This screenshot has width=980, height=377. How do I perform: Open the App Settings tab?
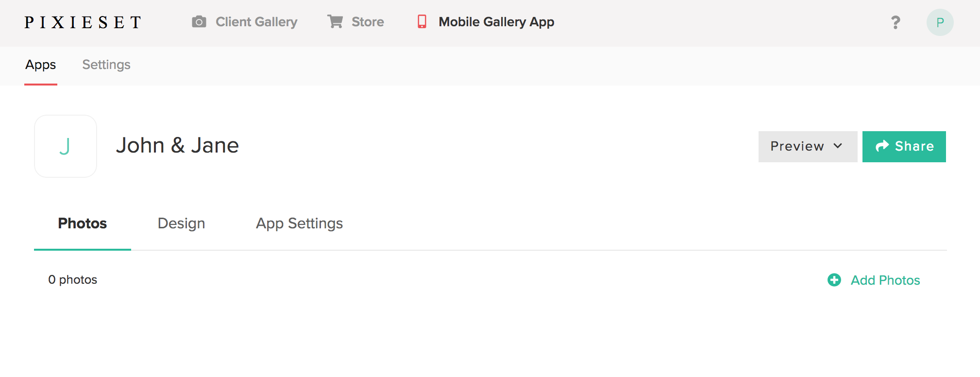(300, 223)
